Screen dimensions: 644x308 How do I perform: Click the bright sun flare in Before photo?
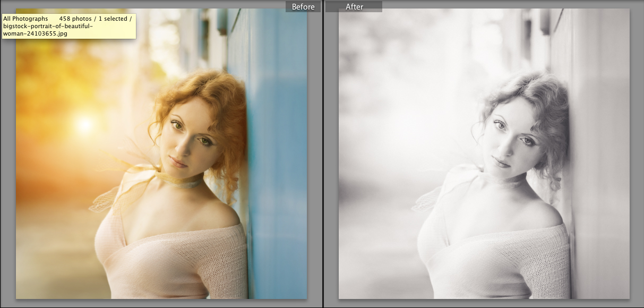pos(84,125)
